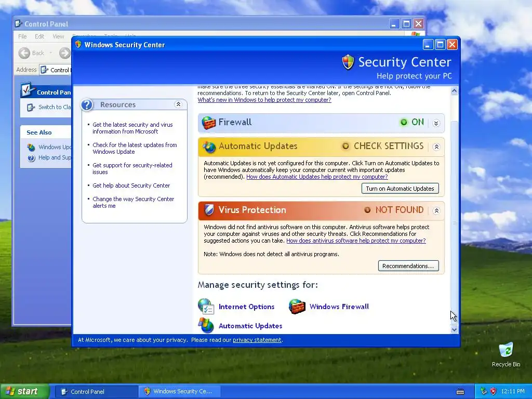Click the Automatic Updates globe icon in yellow header

pyautogui.click(x=209, y=147)
